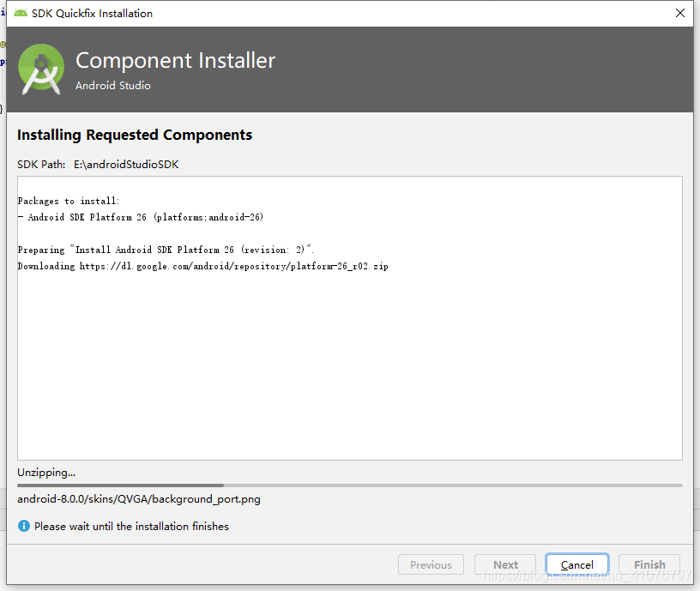The height and width of the screenshot is (591, 700).
Task: Click the 'SDK Path:' label
Action: (41, 165)
